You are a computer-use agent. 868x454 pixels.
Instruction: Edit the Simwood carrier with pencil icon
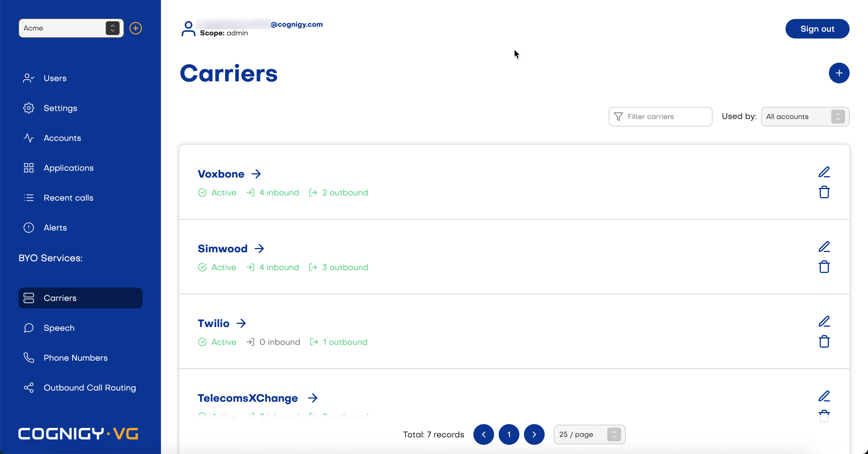(824, 247)
